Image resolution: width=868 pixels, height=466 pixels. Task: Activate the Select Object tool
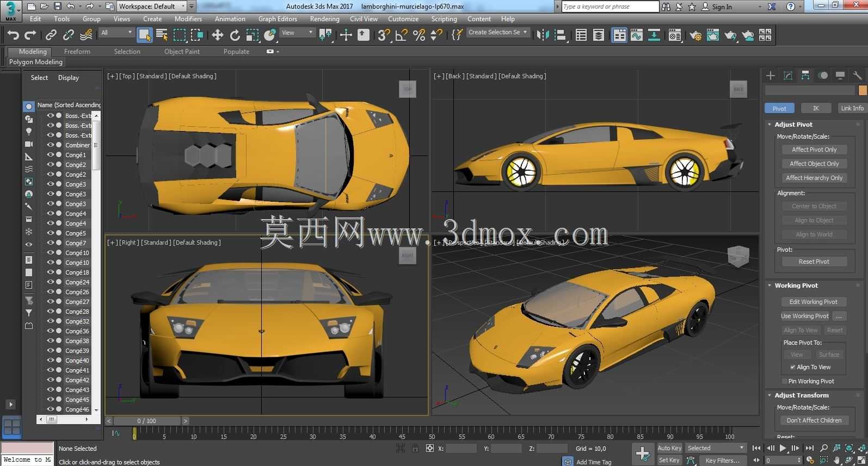(x=145, y=35)
